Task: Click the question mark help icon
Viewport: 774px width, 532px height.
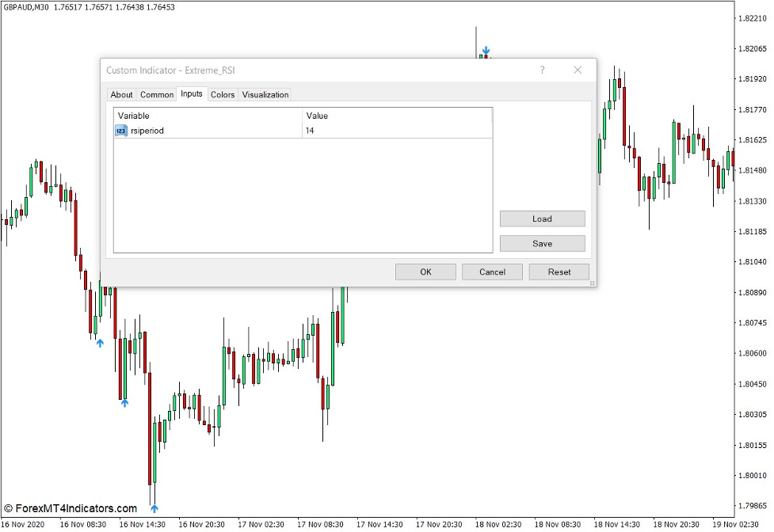Action: point(542,70)
